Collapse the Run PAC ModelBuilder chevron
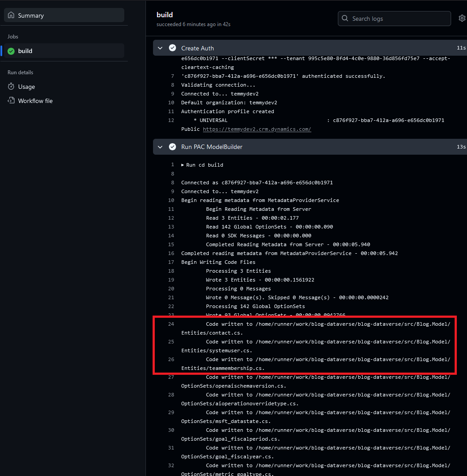 point(160,147)
